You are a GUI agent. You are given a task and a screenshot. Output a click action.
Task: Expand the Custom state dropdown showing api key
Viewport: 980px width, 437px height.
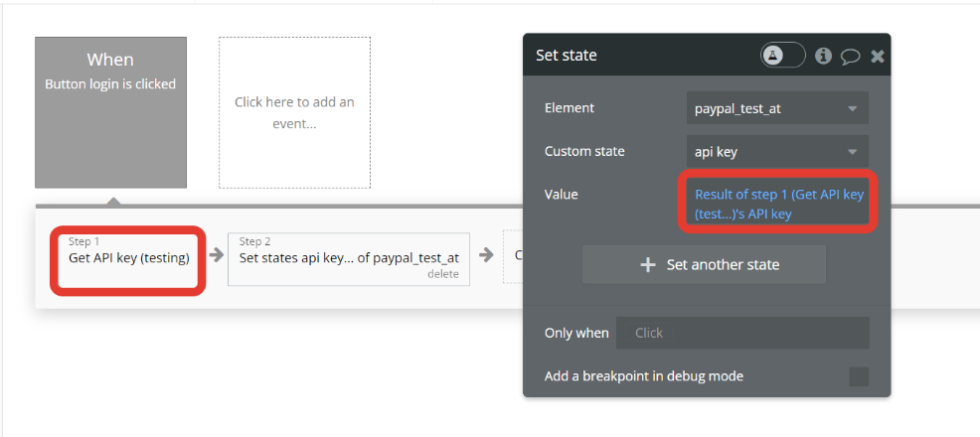[x=777, y=152]
